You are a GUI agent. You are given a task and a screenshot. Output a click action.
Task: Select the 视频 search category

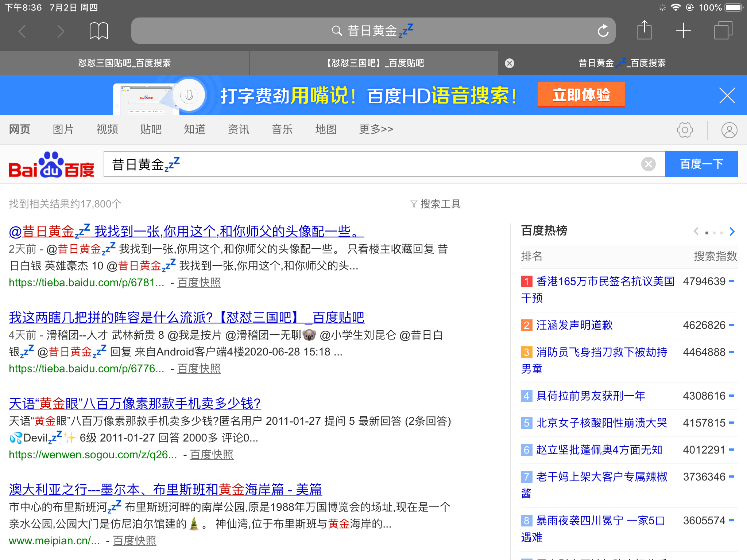(x=107, y=129)
